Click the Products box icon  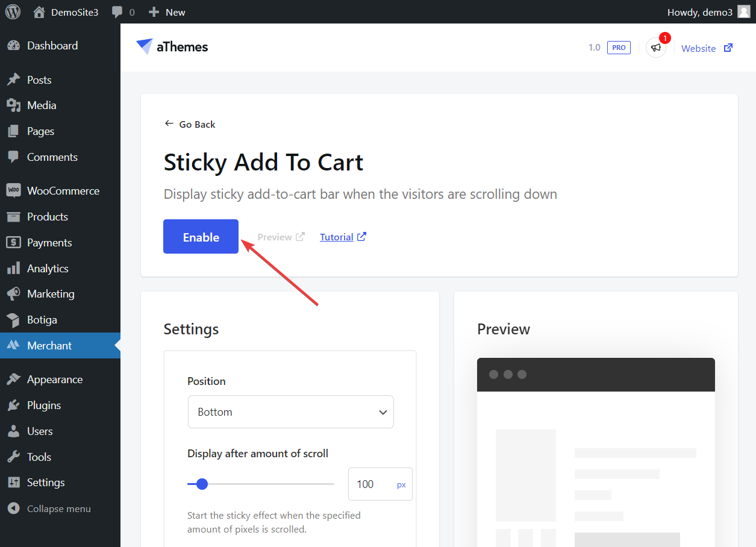[x=13, y=217]
